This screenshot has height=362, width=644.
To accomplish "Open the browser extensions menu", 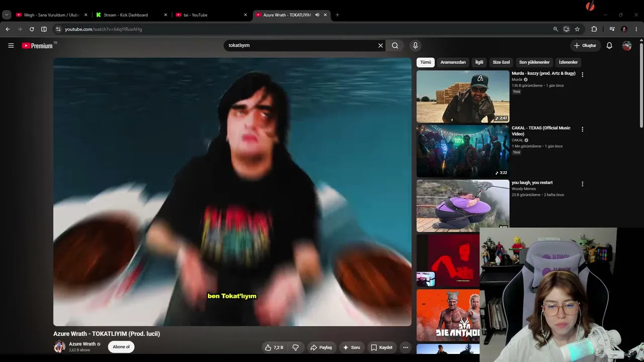I will [x=594, y=29].
